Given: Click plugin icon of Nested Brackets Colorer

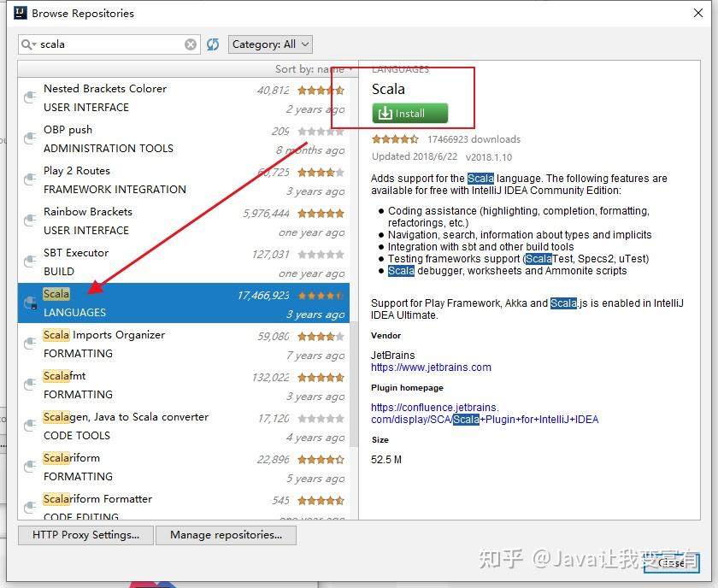Looking at the screenshot, I should pyautogui.click(x=30, y=97).
